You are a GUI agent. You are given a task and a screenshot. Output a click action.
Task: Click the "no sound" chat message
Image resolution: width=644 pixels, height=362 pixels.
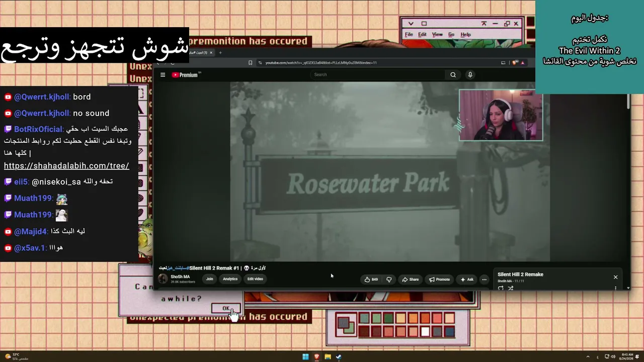91,113
